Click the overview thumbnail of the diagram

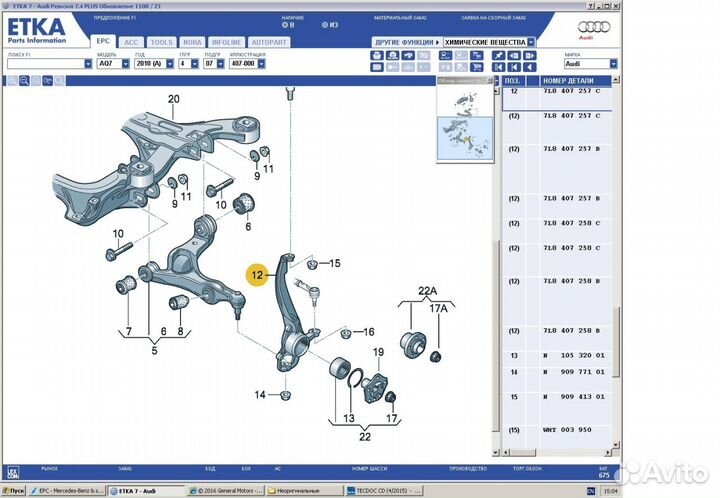(x=465, y=125)
